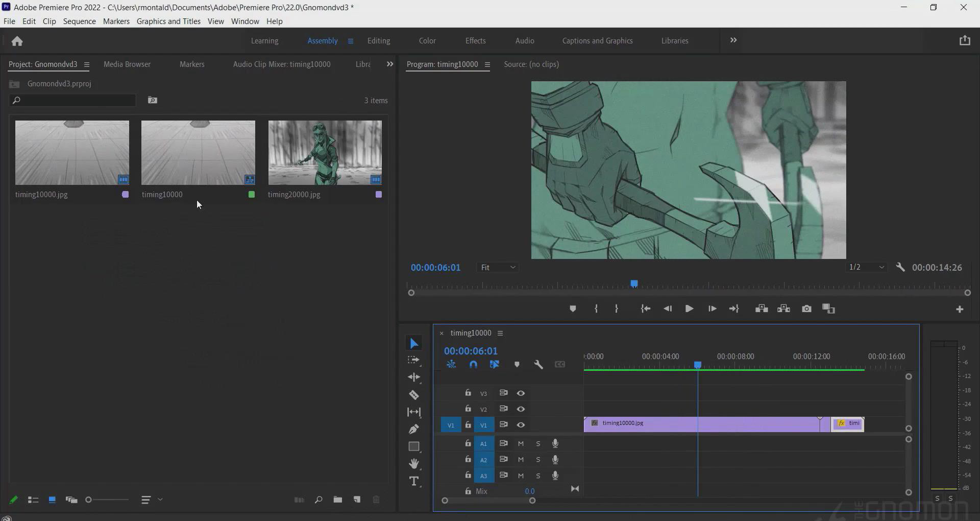
Task: Open the Media Browser tab
Action: [127, 64]
